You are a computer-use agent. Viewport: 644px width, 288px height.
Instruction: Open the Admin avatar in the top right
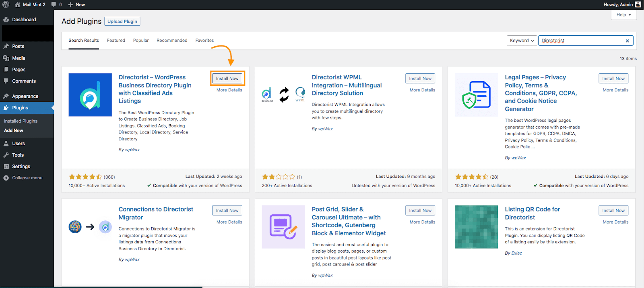click(638, 4)
